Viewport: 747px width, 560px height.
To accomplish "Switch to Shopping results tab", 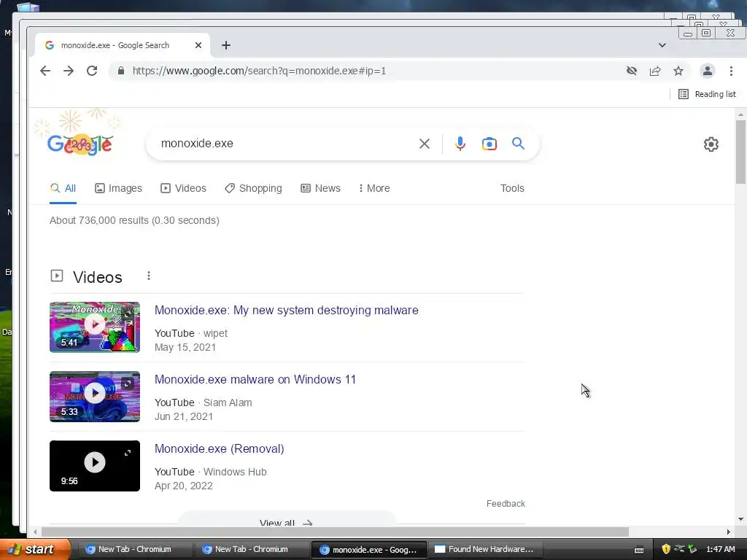I will tap(253, 188).
